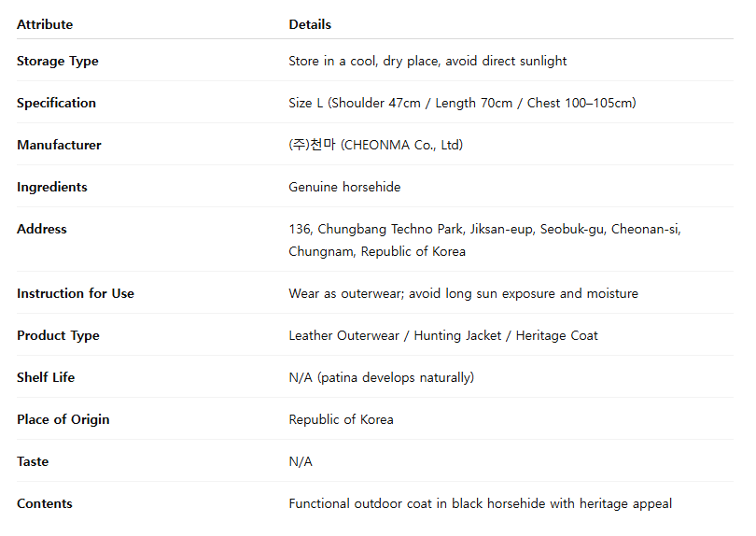This screenshot has height=536, width=756.
Task: Select the Product Type row label
Action: point(59,336)
